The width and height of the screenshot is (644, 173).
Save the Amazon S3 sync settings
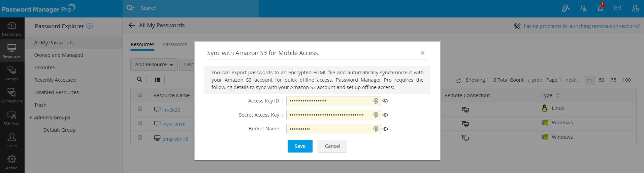point(300,146)
